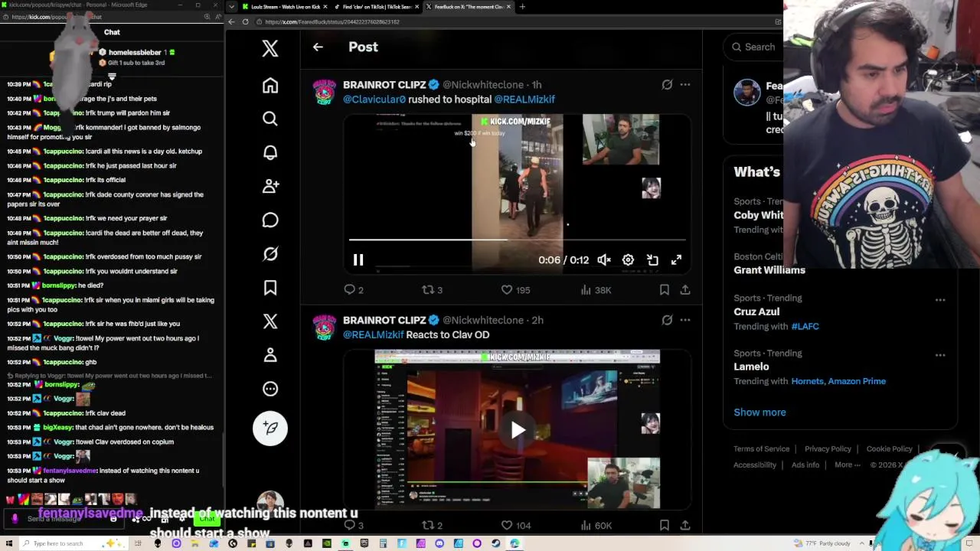Open Notifications bell icon
The image size is (980, 551).
point(270,152)
